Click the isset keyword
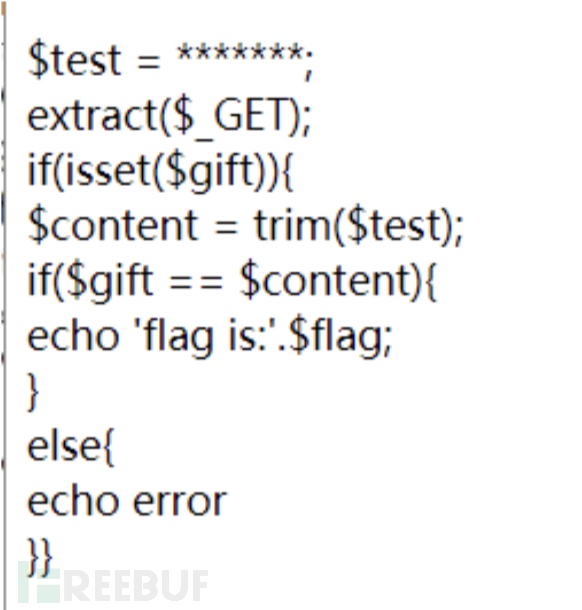This screenshot has height=610, width=582. 107,170
